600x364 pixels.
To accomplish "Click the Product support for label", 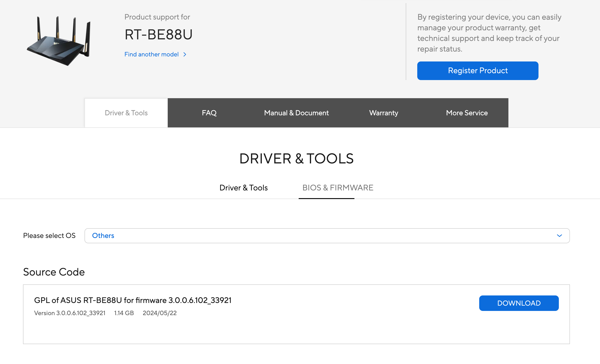I will (157, 17).
